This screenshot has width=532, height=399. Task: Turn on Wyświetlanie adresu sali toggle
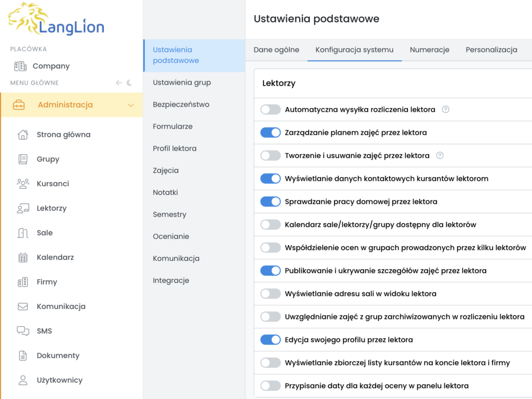click(x=270, y=294)
